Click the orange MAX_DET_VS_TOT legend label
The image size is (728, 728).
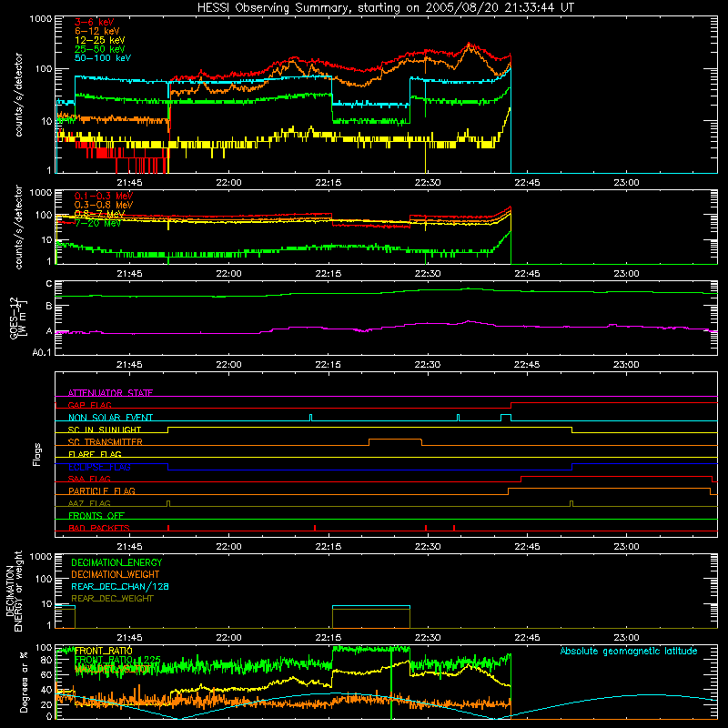(x=113, y=669)
